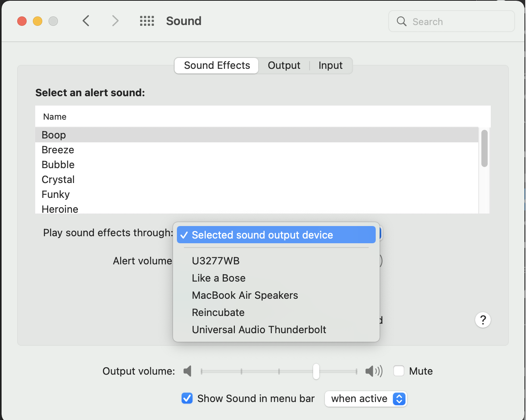Screen dimensions: 526x420
Task: Select the Heroine alert sound
Action: pyautogui.click(x=257, y=208)
